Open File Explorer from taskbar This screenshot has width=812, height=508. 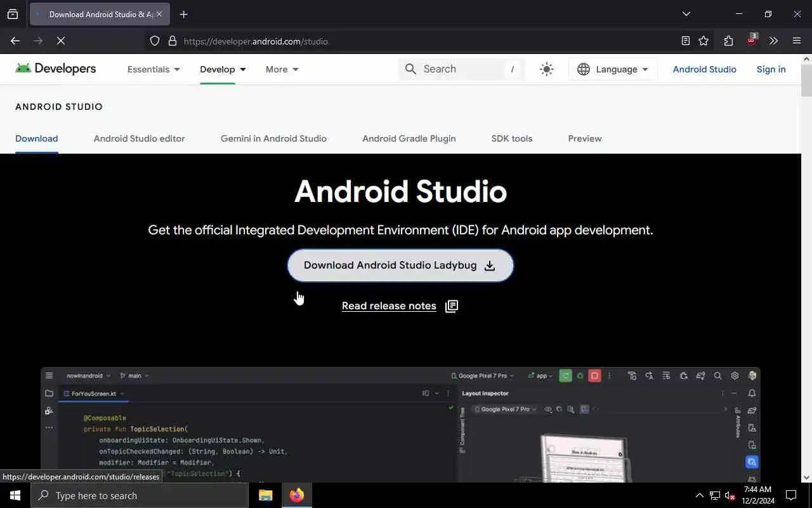coord(265,495)
